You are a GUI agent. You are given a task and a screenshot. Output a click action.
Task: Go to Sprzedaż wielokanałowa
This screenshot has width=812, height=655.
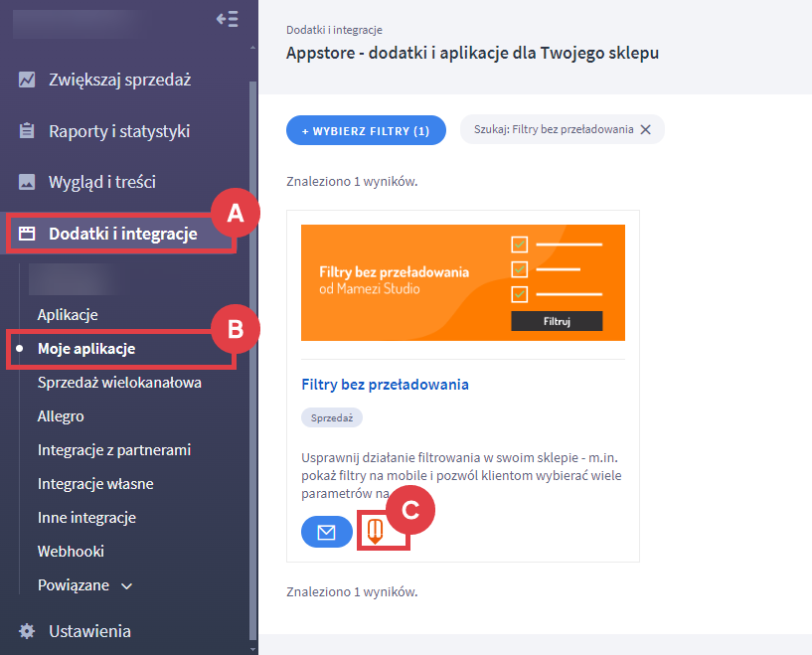(x=119, y=383)
